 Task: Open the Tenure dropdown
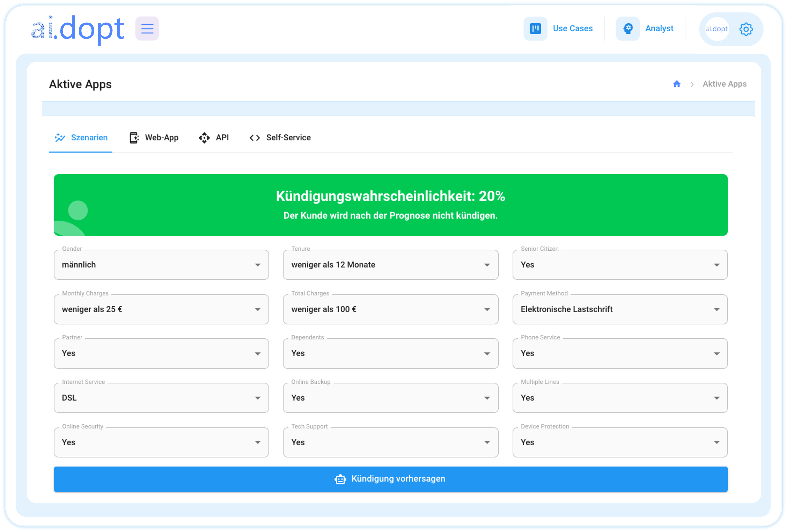(x=390, y=265)
